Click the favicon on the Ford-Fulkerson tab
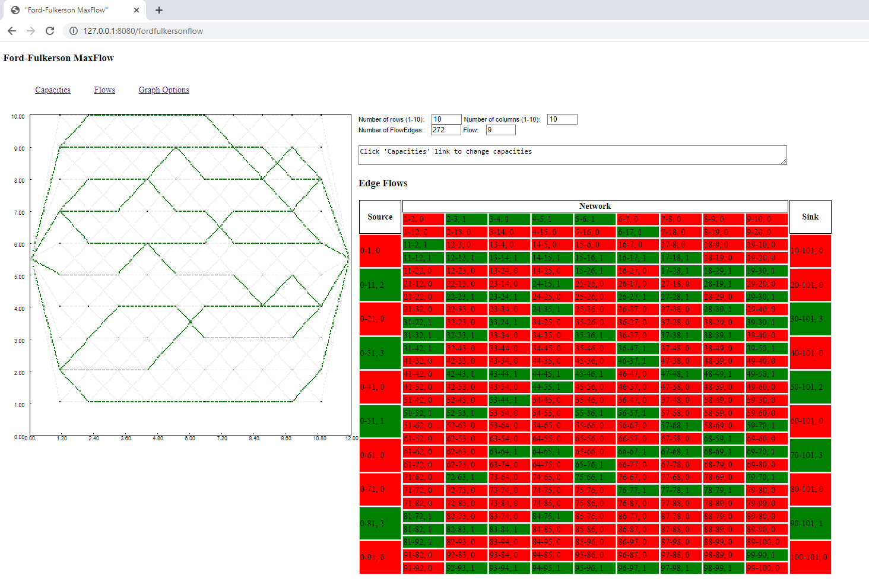The image size is (869, 588). 15,10
